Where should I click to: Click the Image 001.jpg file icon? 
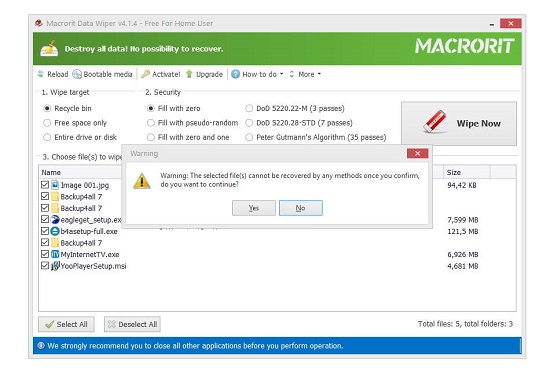click(55, 185)
